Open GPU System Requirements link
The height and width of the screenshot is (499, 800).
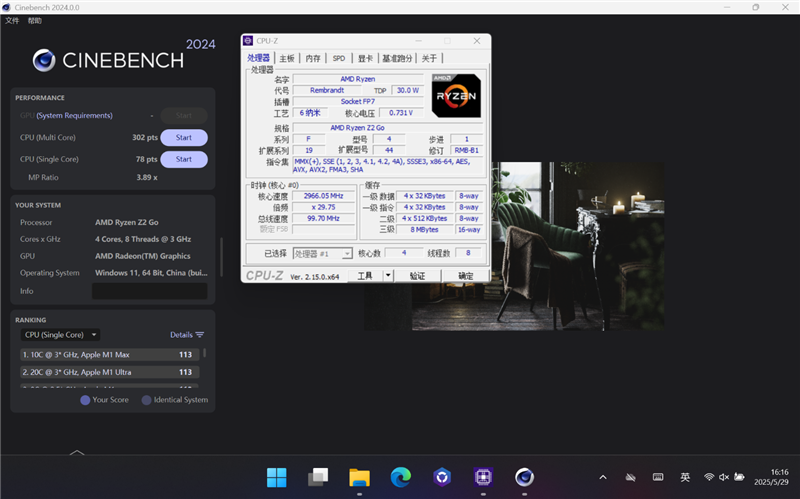click(74, 115)
